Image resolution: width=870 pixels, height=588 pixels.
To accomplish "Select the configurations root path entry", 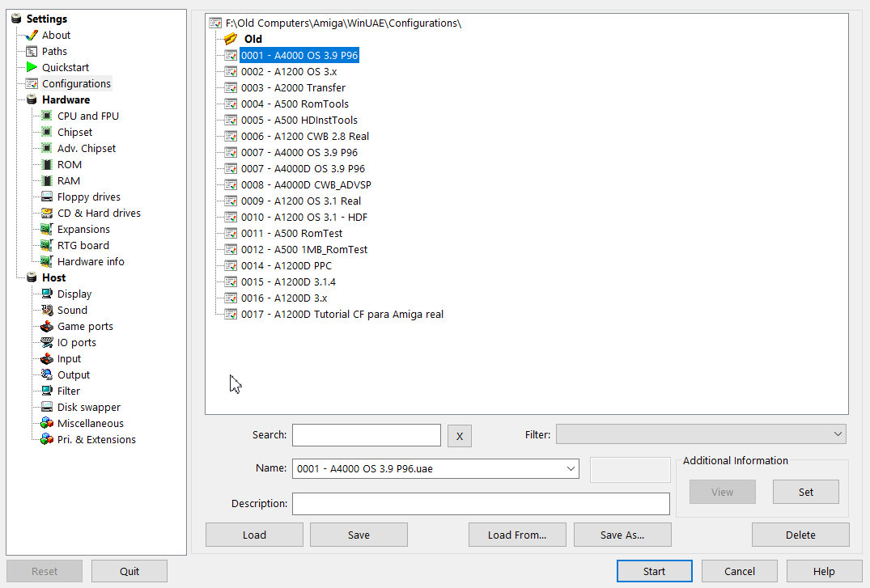I will pos(343,23).
